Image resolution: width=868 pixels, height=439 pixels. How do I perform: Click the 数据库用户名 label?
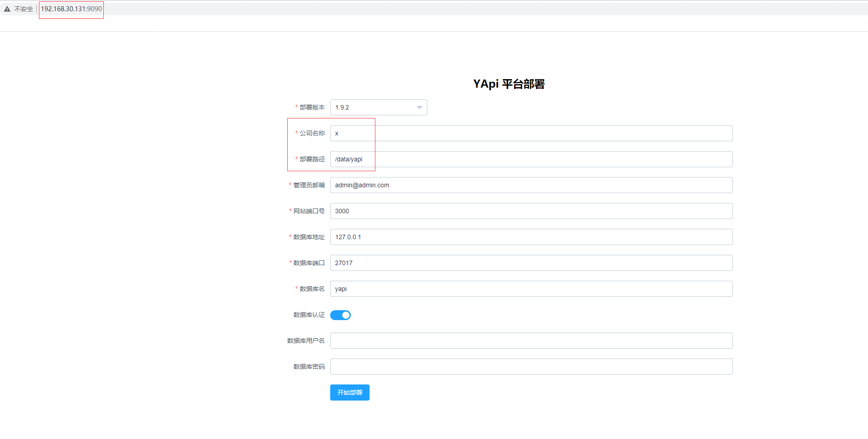coord(306,341)
